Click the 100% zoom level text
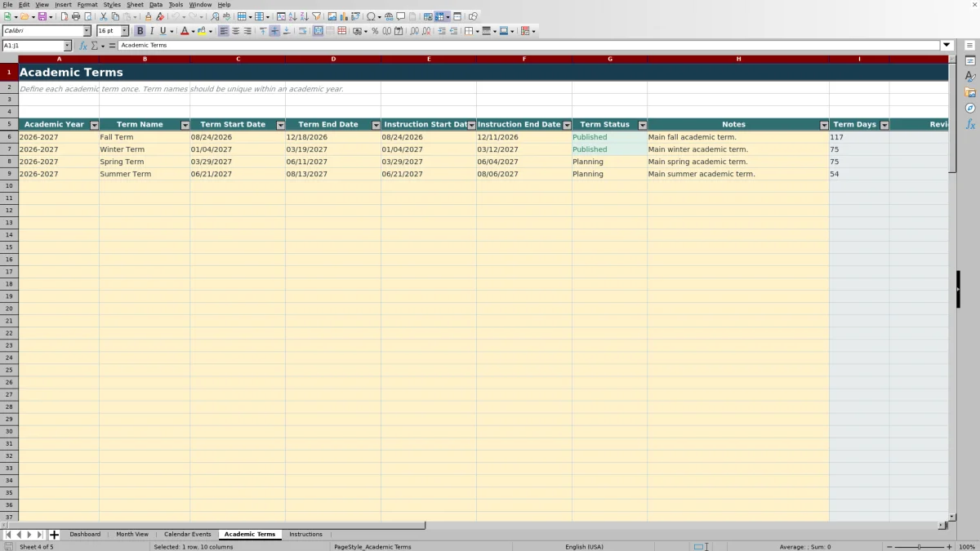The width and height of the screenshot is (980, 551). coord(966,547)
